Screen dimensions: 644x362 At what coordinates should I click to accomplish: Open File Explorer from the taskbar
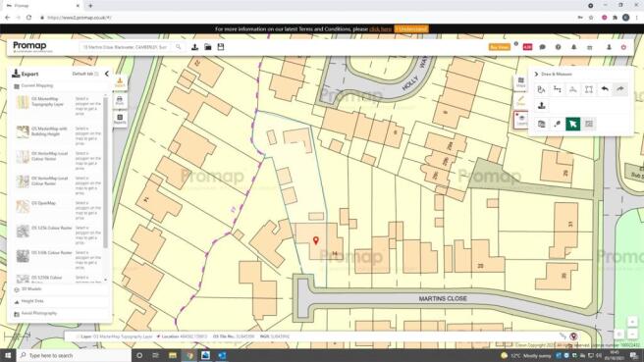tap(173, 355)
